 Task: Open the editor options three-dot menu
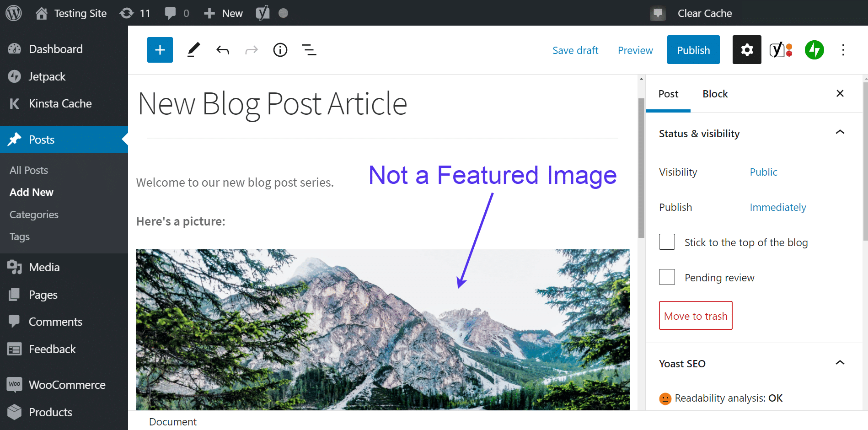tap(843, 49)
